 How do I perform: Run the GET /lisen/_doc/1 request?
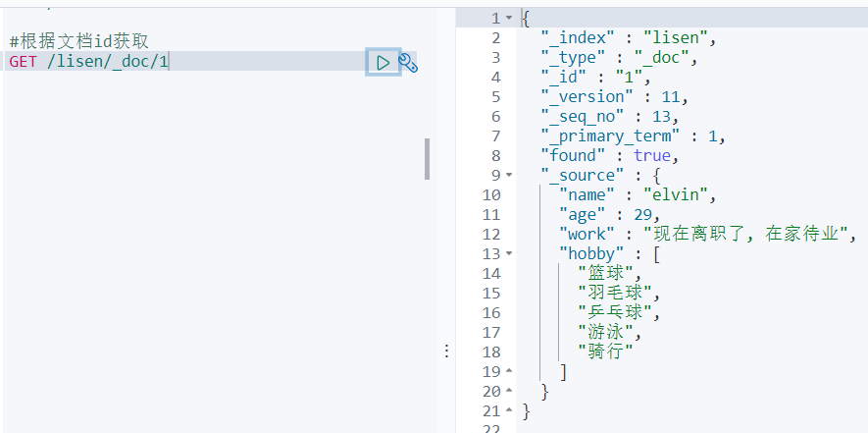[383, 63]
